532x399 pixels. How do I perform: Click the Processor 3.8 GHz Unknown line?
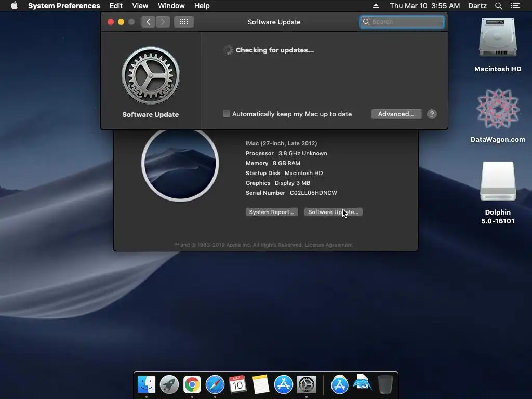[286, 153]
